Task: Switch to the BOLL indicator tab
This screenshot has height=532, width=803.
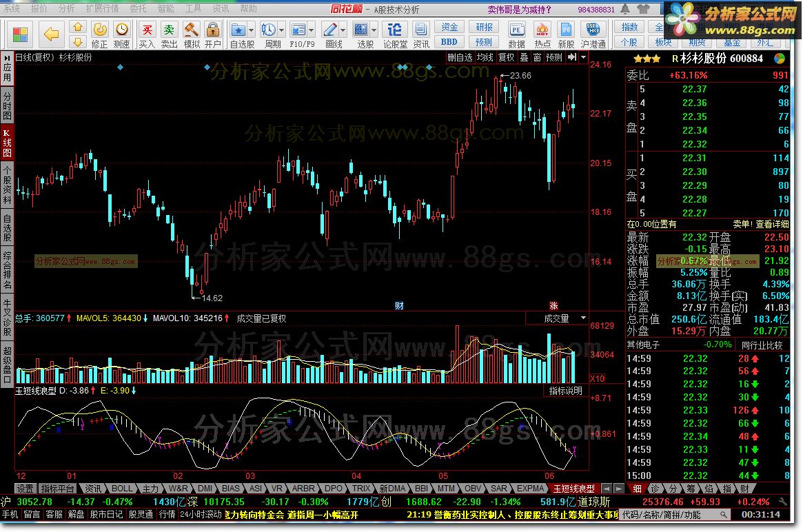Action: [x=121, y=489]
